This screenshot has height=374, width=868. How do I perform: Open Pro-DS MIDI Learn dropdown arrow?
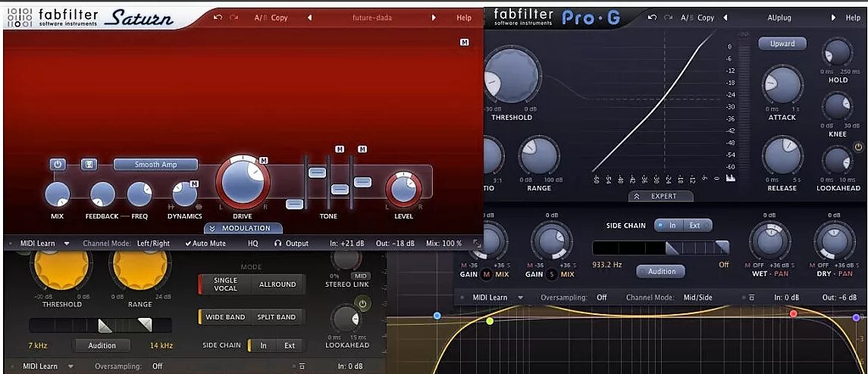coord(71,366)
